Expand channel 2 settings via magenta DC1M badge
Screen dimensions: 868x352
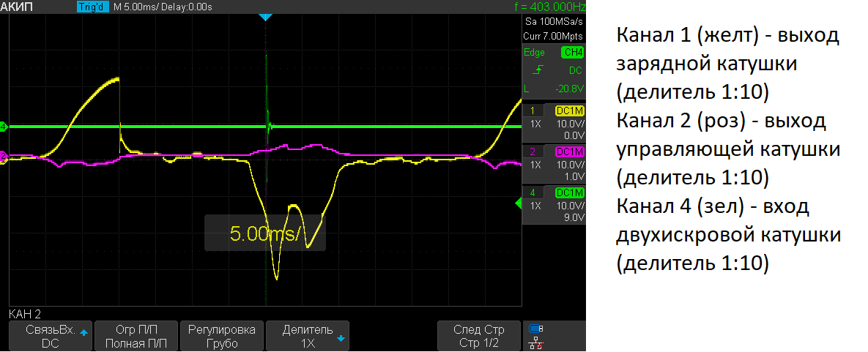570,151
